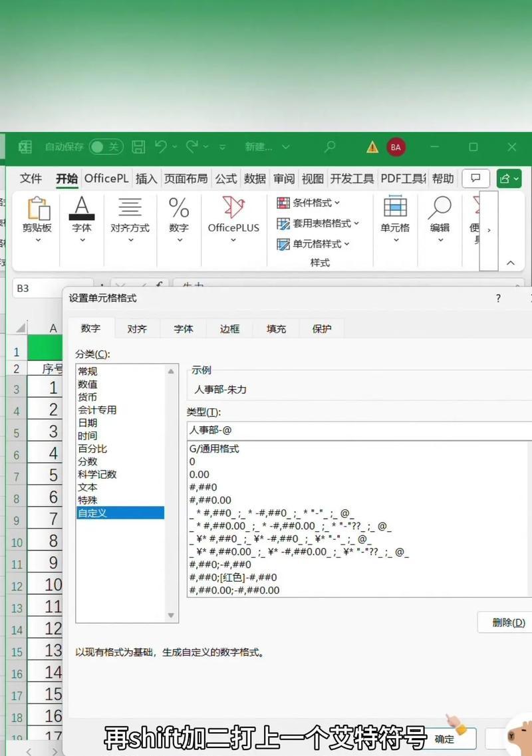
Task: Click the dialog help question mark
Action: coord(498,299)
